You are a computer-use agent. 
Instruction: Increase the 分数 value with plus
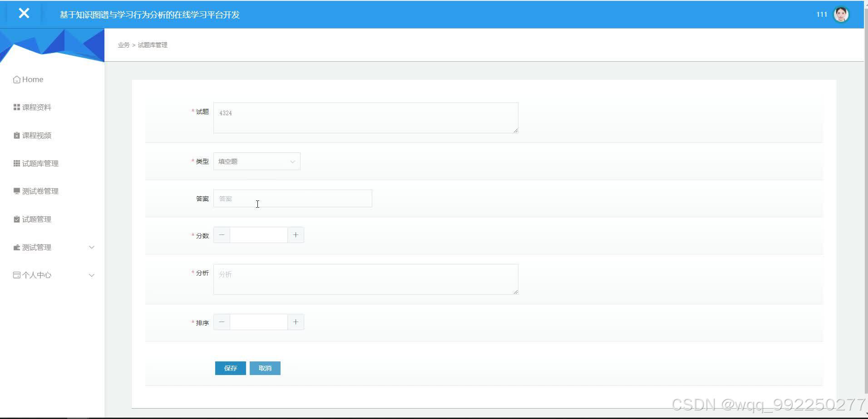[x=296, y=235]
